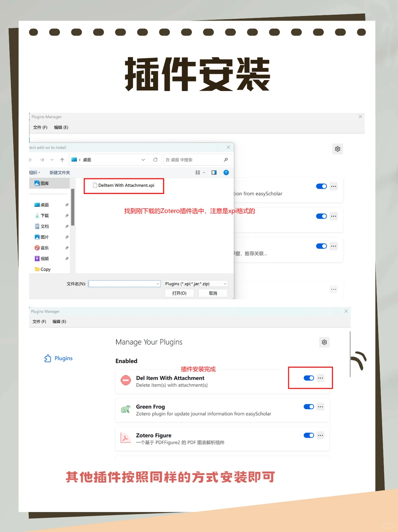Image resolution: width=398 pixels, height=532 pixels.
Task: Click the blue help question mark icon
Action: [x=226, y=172]
